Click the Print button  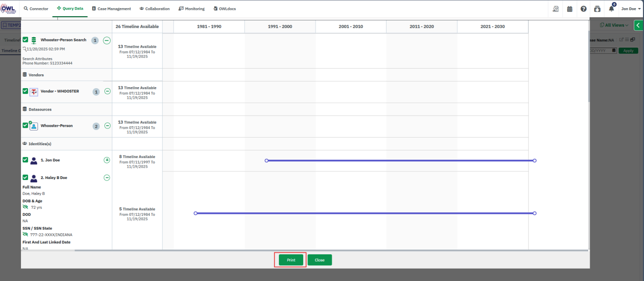click(x=291, y=260)
